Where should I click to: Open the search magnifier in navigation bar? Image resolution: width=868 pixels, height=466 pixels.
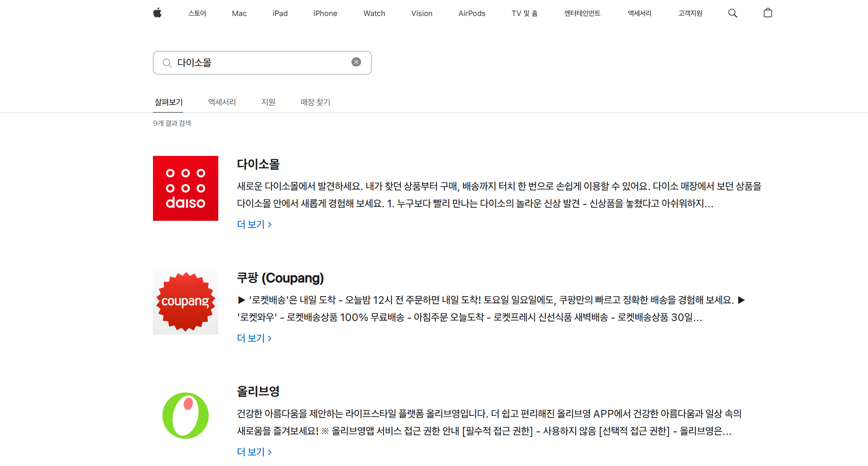click(732, 13)
